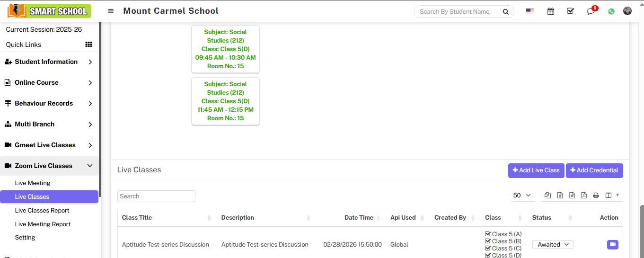Image resolution: width=644 pixels, height=258 pixels.
Task: Copy the table data to clipboard
Action: (547, 196)
